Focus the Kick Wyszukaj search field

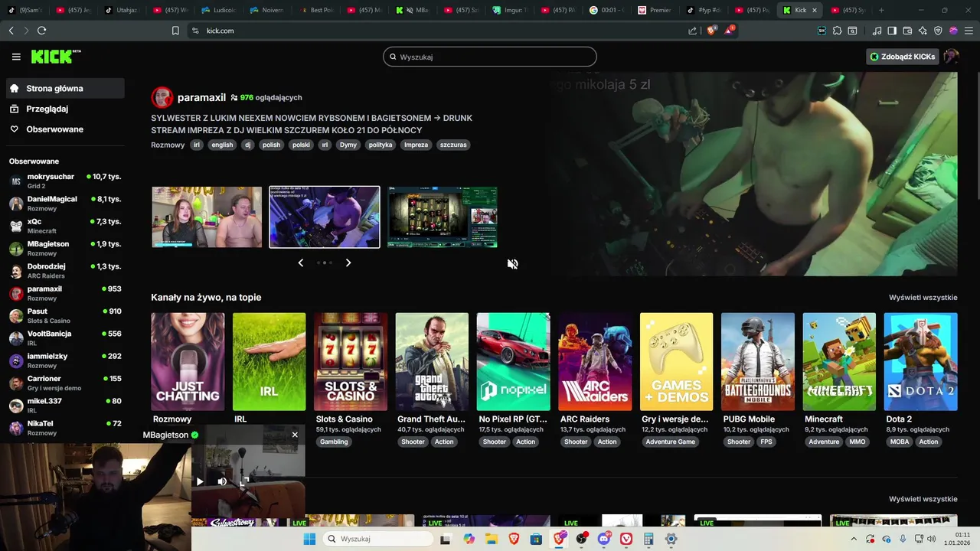click(490, 57)
